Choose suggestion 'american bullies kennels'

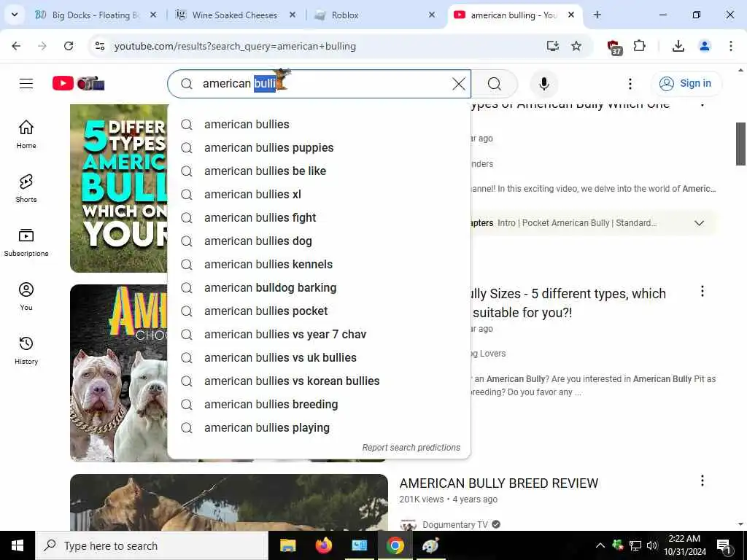point(320,264)
